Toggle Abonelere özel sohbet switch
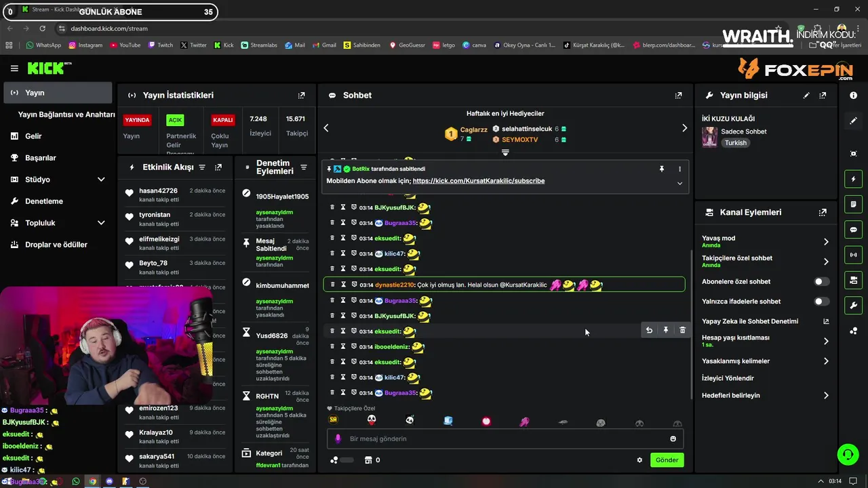The height and width of the screenshot is (488, 868). pos(821,281)
